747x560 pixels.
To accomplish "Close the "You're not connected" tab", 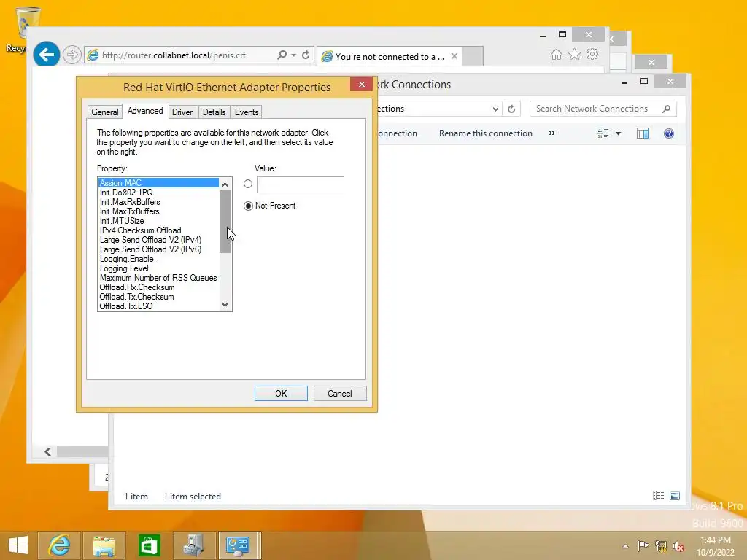I will click(454, 56).
